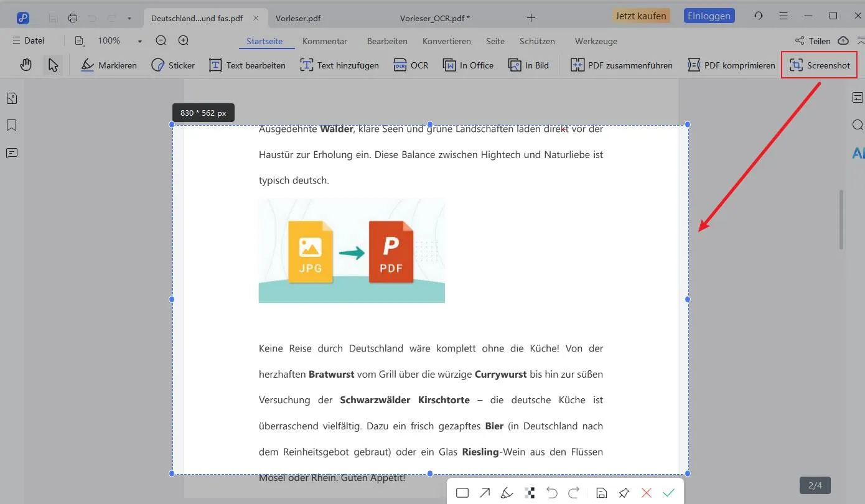865x504 pixels.
Task: Switch to the Vorleser_OCR.pdf tab
Action: 434,18
